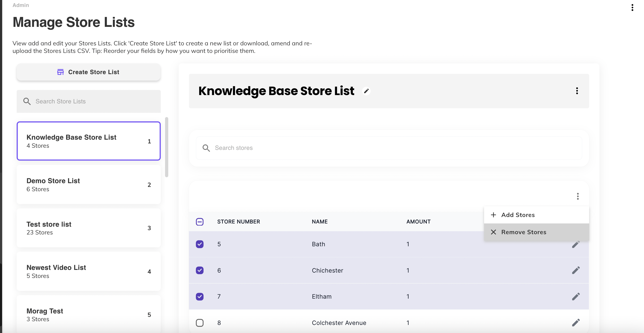Click the Create Store List button
The image size is (644, 333).
pyautogui.click(x=88, y=72)
